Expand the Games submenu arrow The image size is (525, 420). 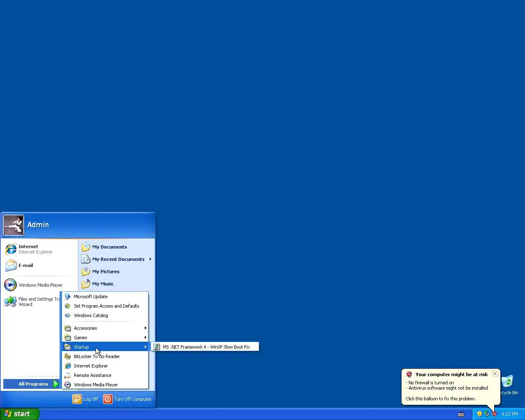tap(145, 338)
